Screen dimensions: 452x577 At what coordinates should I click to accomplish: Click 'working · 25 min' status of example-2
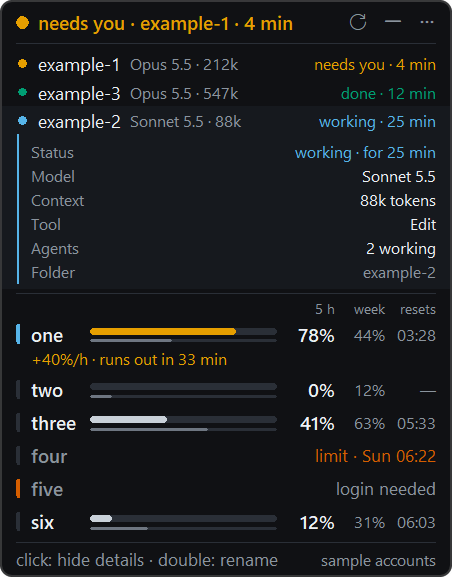pos(377,122)
